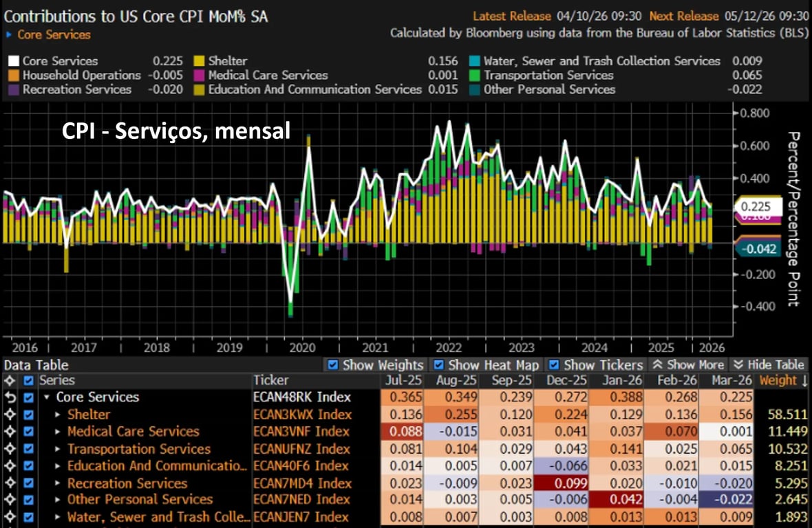Viewport: 812px width, 528px height.
Task: Expand the Transportation Services series
Action: click(58, 449)
